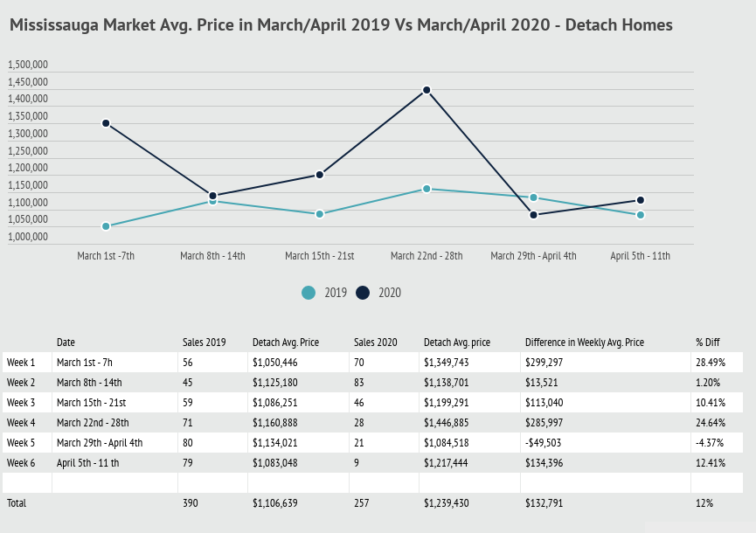Click the Sales 2019 column header
Image resolution: width=756 pixels, height=533 pixels.
click(205, 343)
